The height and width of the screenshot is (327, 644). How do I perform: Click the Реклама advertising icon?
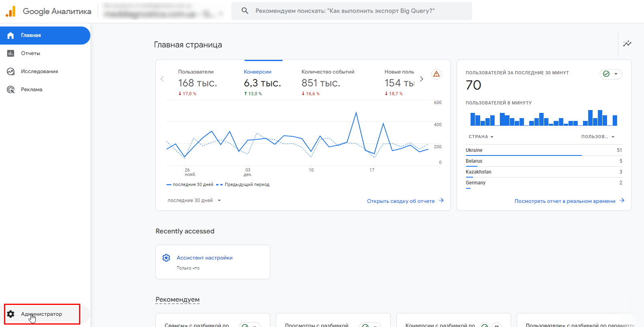tap(11, 90)
